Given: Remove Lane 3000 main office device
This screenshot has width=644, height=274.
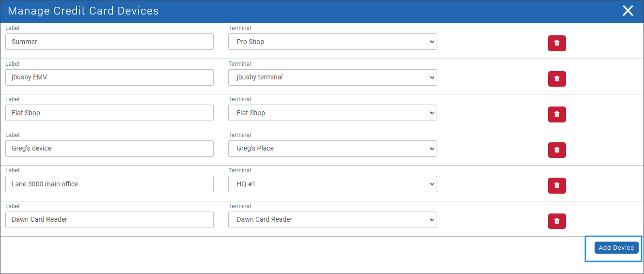Looking at the screenshot, I should (557, 185).
